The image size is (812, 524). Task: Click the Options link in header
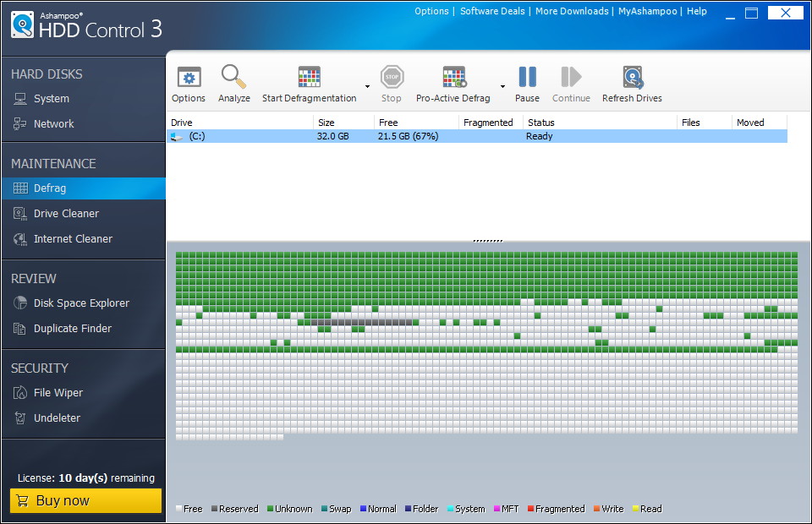(x=431, y=11)
